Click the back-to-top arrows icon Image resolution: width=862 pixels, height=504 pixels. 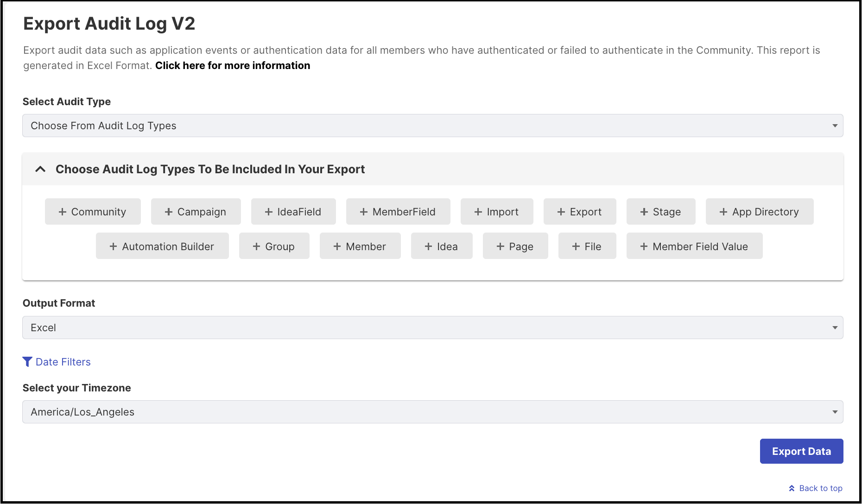pyautogui.click(x=792, y=488)
